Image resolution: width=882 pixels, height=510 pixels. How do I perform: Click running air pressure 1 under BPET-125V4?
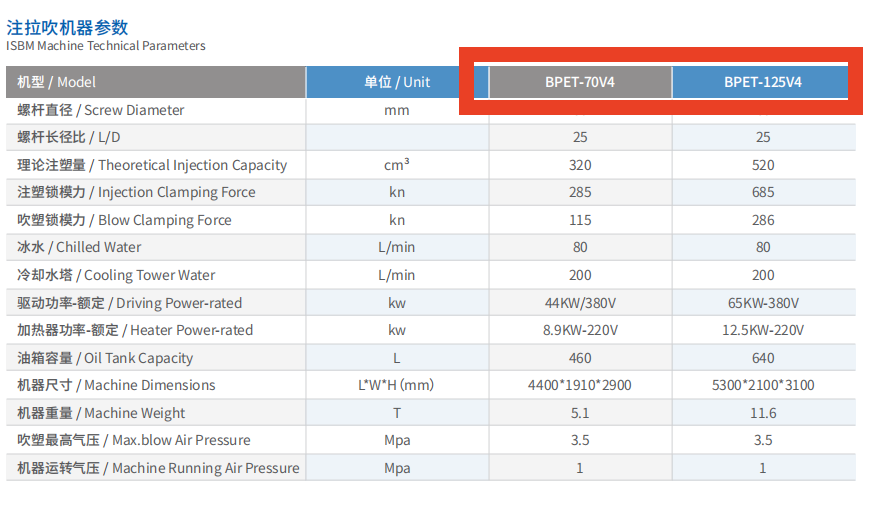coord(763,469)
